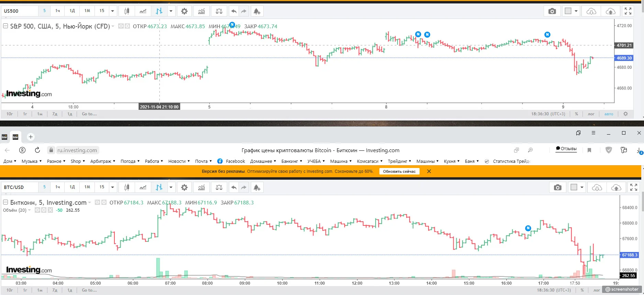Enter fullscreen for the US500 chart
The width and height of the screenshot is (644, 295).
coord(628,11)
